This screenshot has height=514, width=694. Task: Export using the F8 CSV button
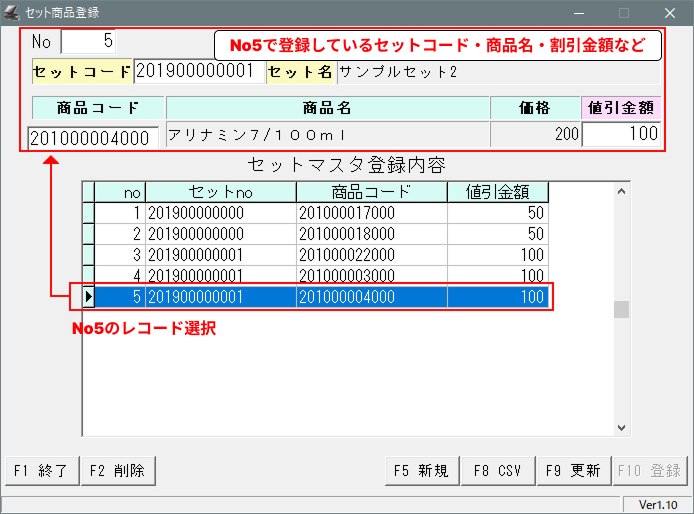coord(495,470)
